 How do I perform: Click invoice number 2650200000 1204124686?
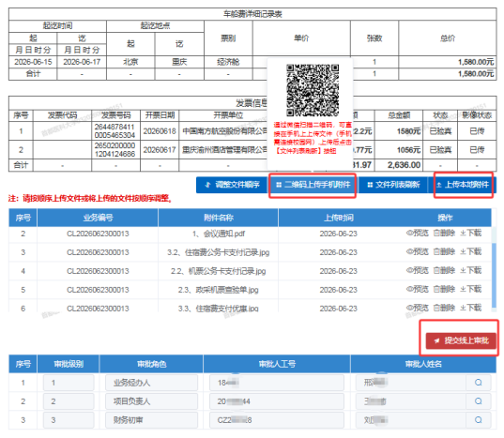[115, 150]
